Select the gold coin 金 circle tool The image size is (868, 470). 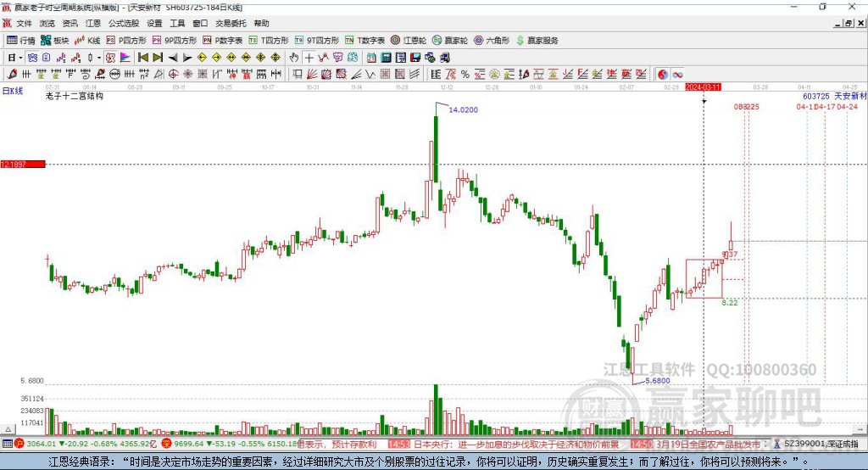point(494,74)
